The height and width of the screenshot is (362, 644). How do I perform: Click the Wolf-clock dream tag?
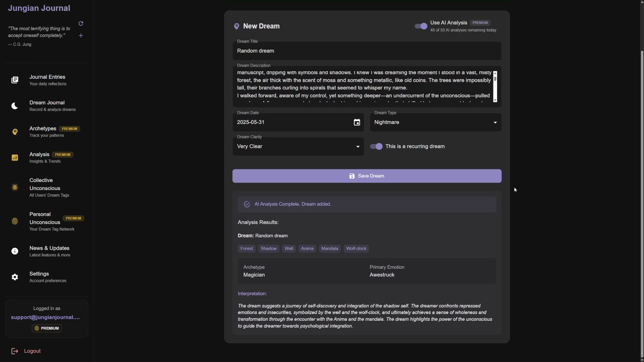coord(356,249)
